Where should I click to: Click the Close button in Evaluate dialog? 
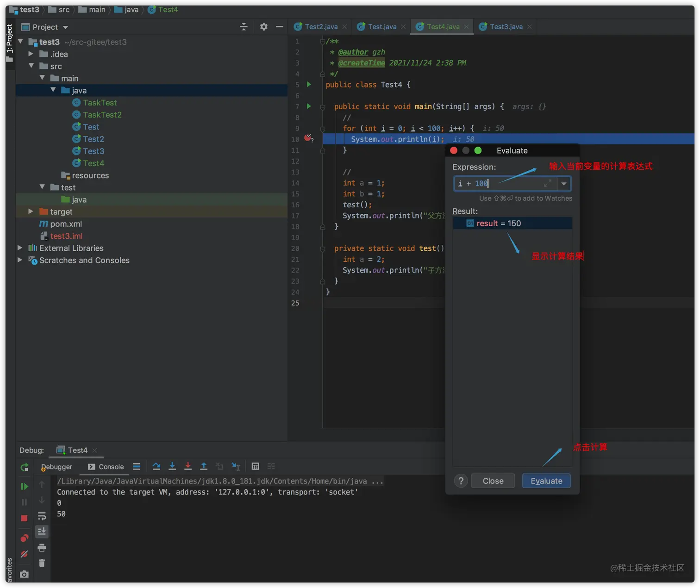pyautogui.click(x=493, y=481)
